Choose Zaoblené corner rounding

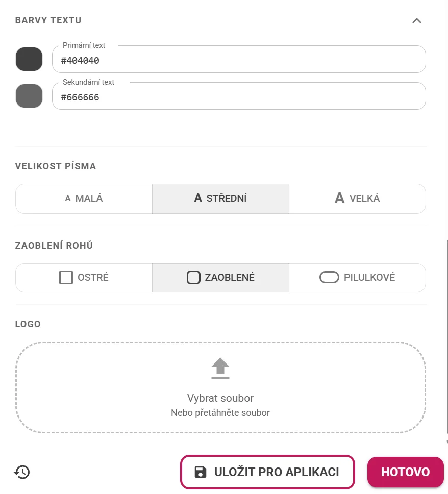click(220, 277)
